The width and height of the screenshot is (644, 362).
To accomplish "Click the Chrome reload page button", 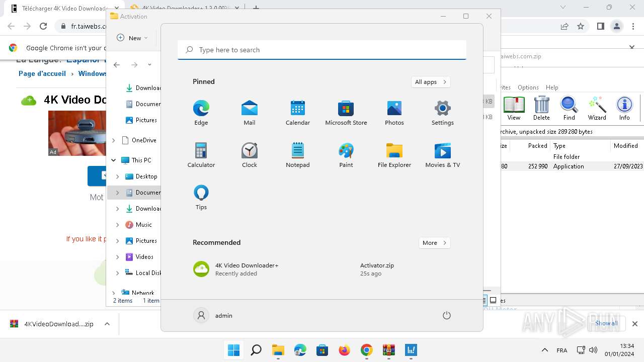I will click(x=43, y=26).
